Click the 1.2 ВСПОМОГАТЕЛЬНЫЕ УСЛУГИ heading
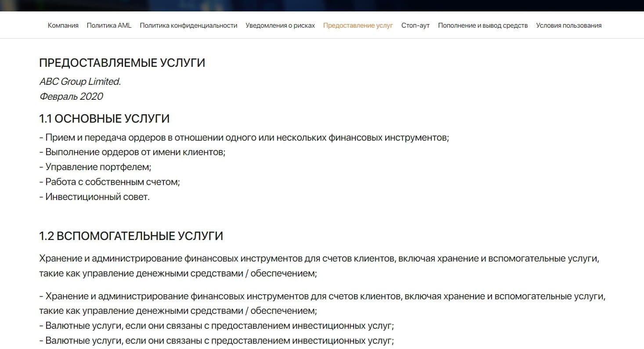The image size is (644, 349). coord(131,236)
